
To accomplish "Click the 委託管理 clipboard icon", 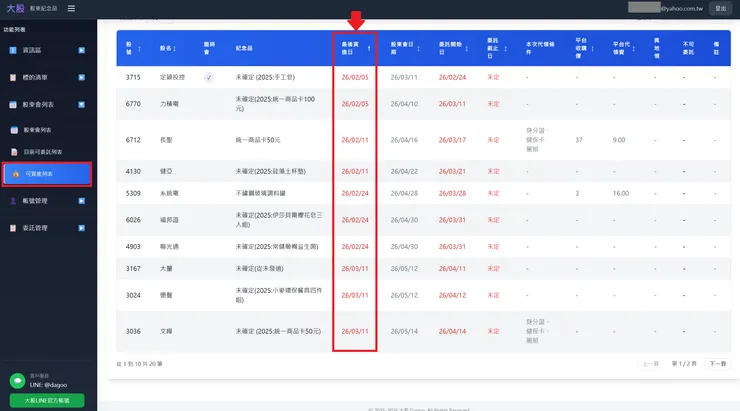I will click(13, 228).
